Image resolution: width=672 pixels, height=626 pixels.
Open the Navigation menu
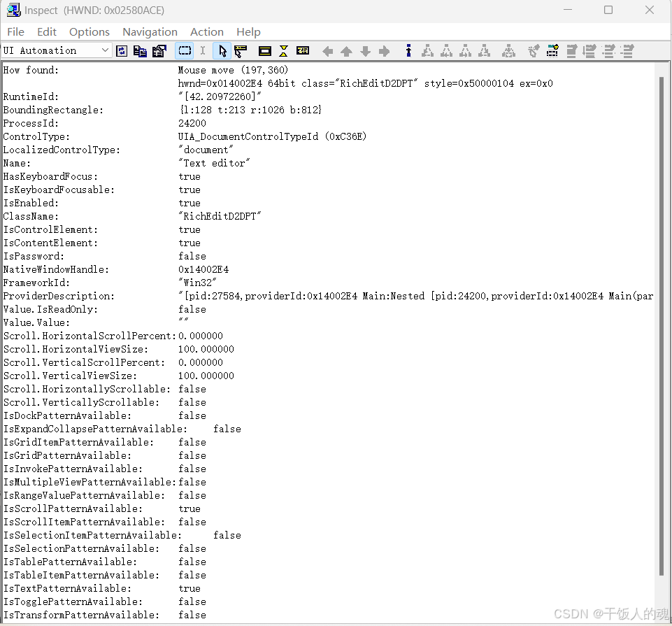(x=150, y=32)
